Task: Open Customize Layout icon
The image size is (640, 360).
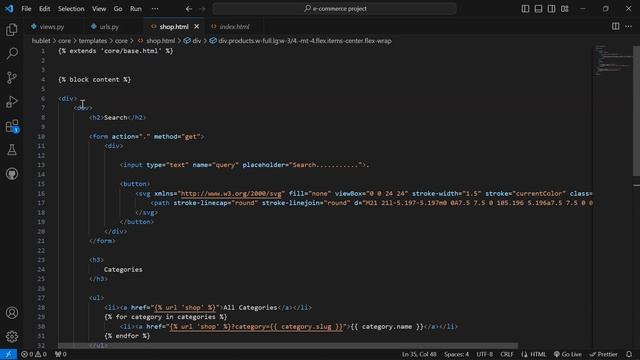Action: [564, 9]
